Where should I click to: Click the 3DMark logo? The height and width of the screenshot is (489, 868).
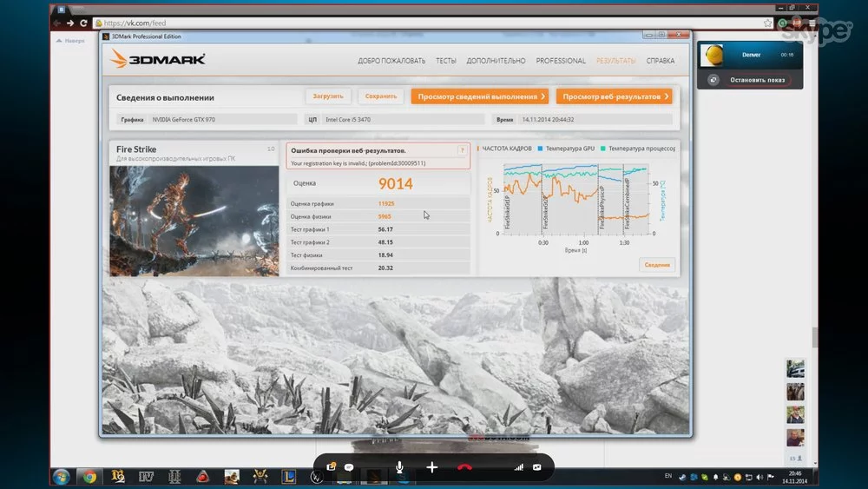(x=157, y=59)
